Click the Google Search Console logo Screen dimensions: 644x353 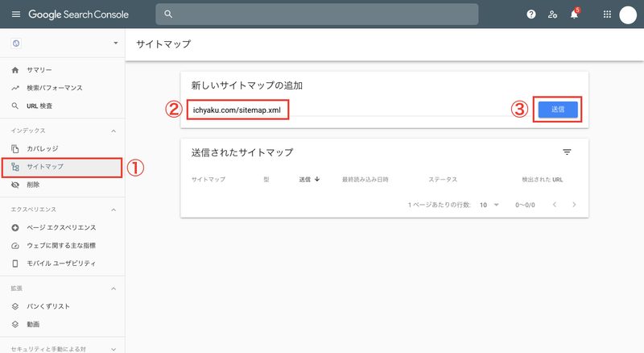(x=78, y=15)
